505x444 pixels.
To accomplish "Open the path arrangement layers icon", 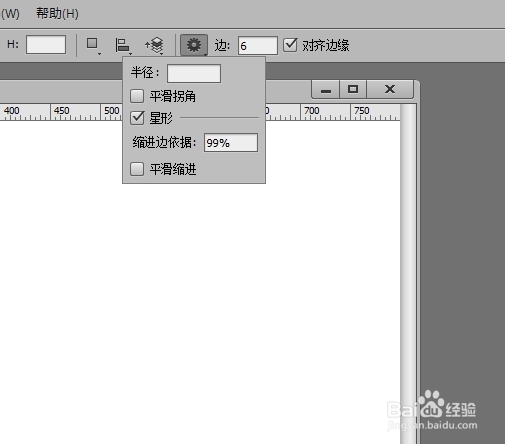I will pyautogui.click(x=154, y=45).
